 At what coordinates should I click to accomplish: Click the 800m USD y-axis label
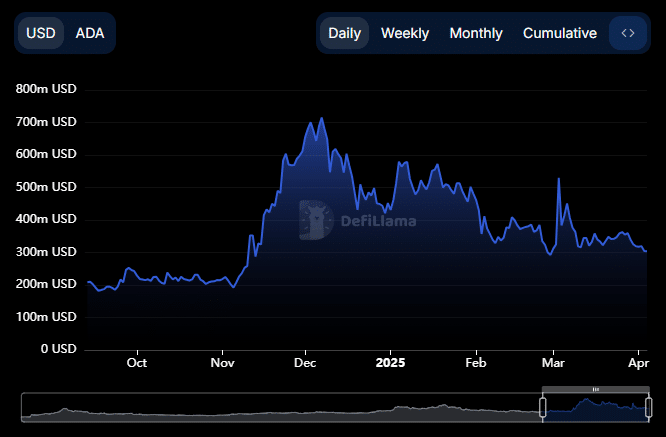[x=46, y=90]
